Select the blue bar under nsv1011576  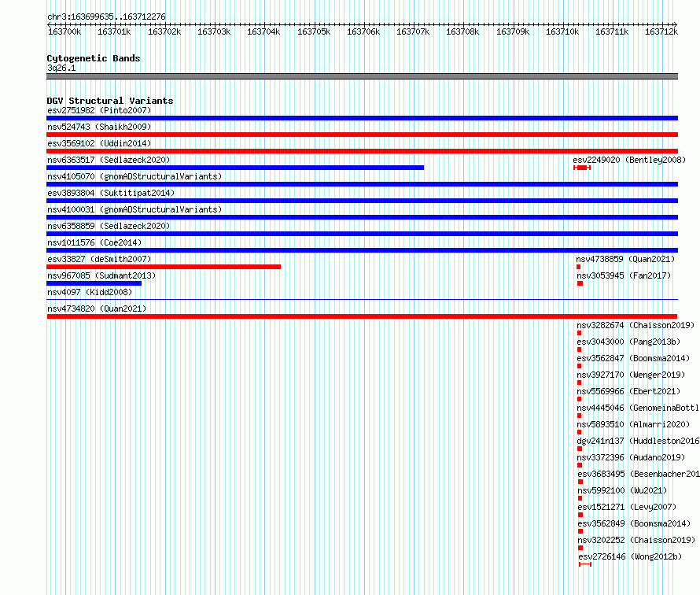pyautogui.click(x=362, y=250)
